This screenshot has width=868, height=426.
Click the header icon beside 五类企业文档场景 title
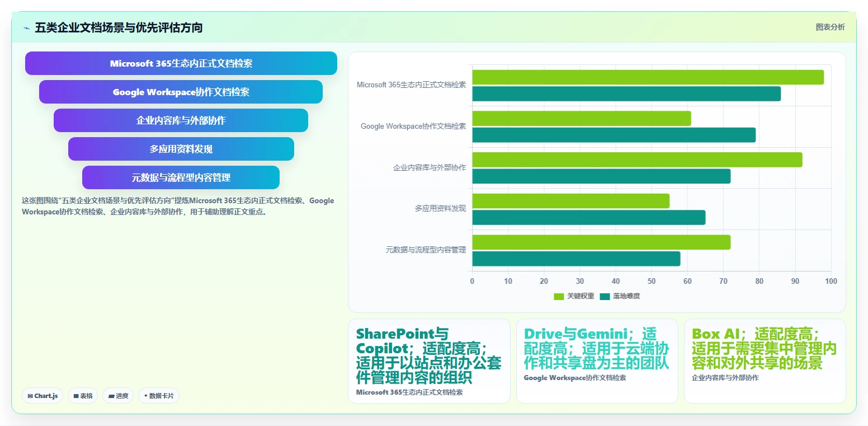[x=26, y=28]
